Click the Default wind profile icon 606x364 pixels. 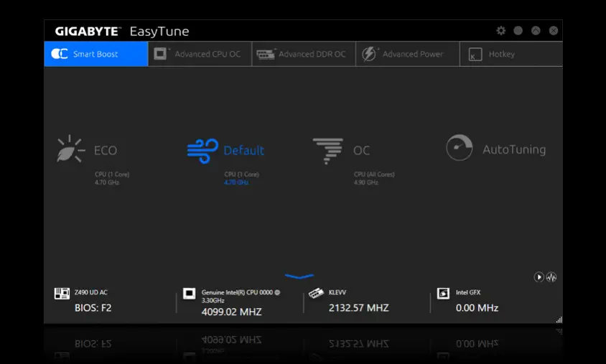click(202, 150)
